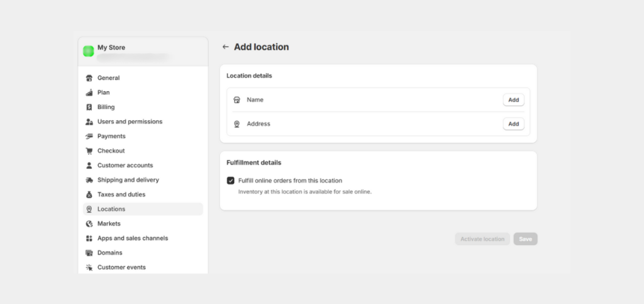This screenshot has width=644, height=304.
Task: Uncheck Fulfill online orders from this location
Action: pyautogui.click(x=230, y=181)
